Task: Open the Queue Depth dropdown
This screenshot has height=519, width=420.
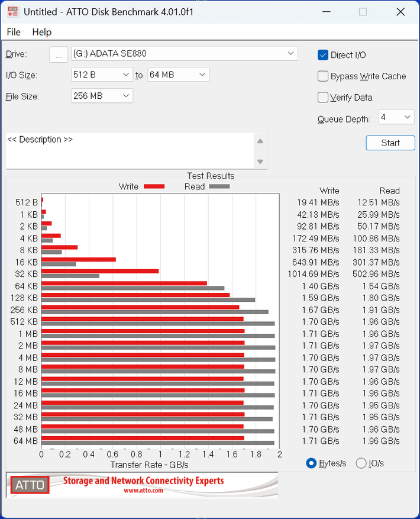Action: (396, 117)
